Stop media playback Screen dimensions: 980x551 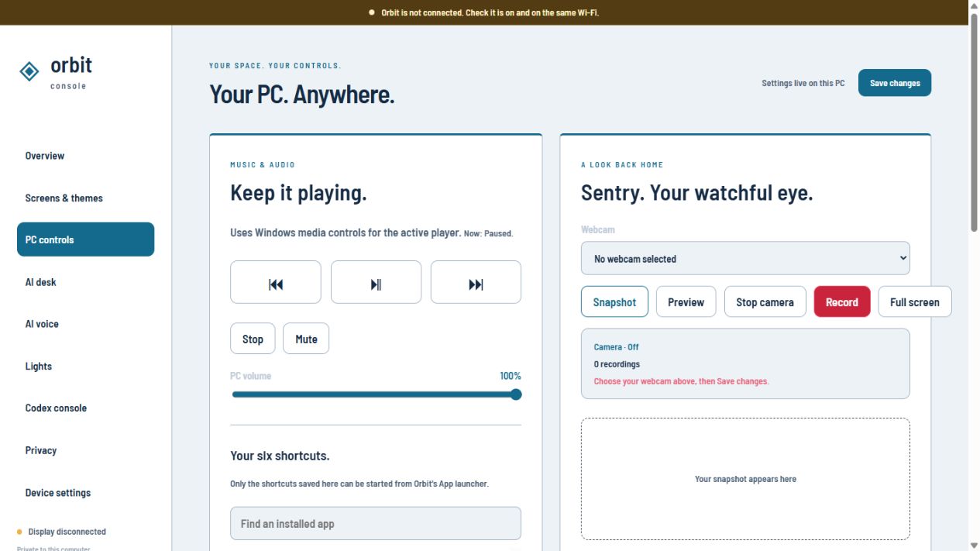pyautogui.click(x=253, y=339)
